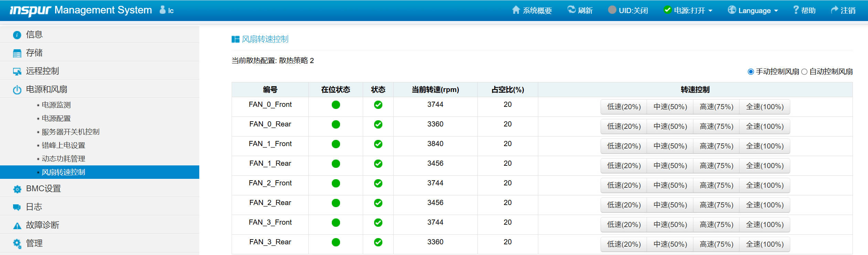Expand the 故障诊断 sidebar section
Image resolution: width=868 pixels, height=255 pixels.
click(x=99, y=225)
